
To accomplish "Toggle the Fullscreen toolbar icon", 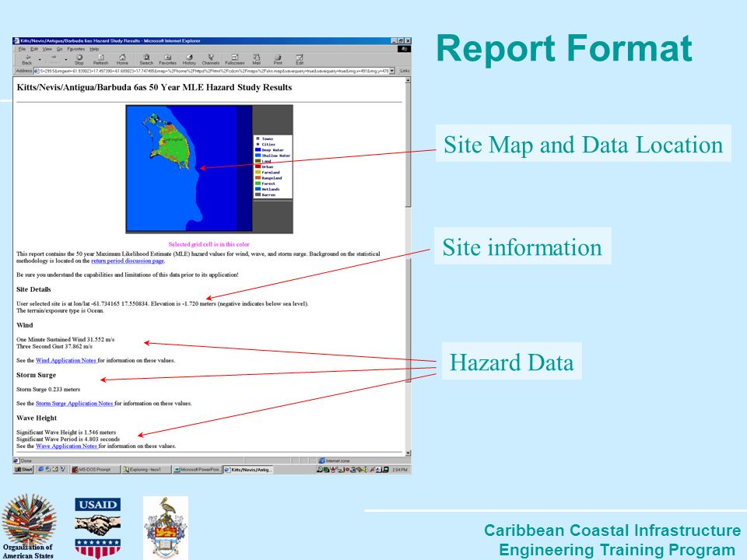I will point(234,60).
